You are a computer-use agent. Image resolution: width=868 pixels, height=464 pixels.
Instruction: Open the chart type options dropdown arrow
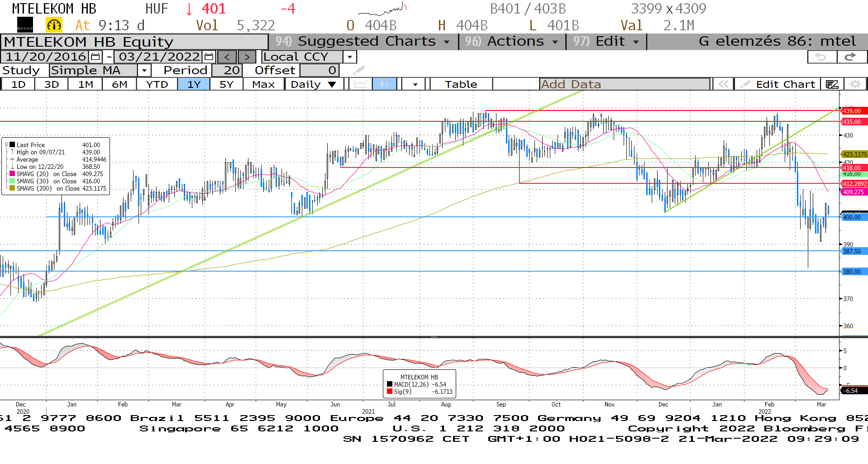[x=415, y=84]
